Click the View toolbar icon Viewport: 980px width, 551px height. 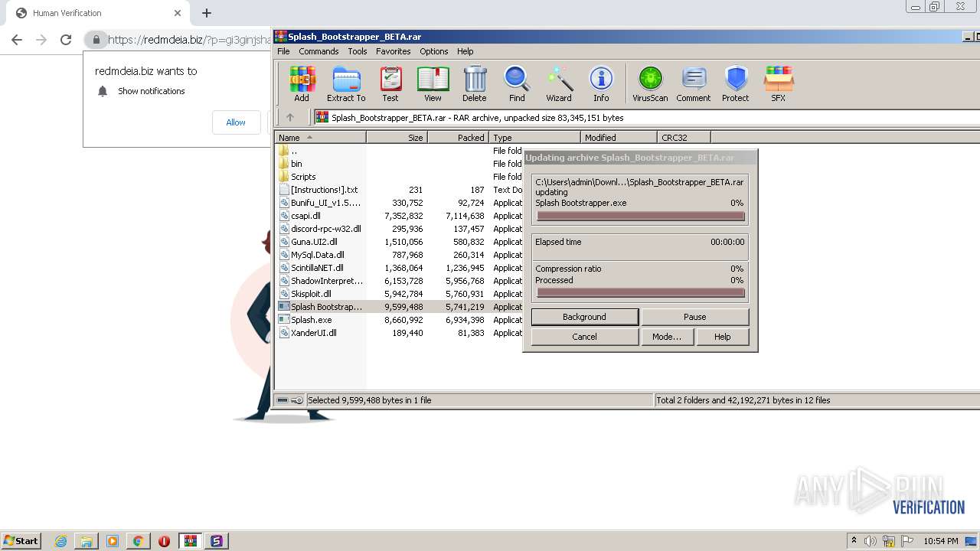point(433,83)
